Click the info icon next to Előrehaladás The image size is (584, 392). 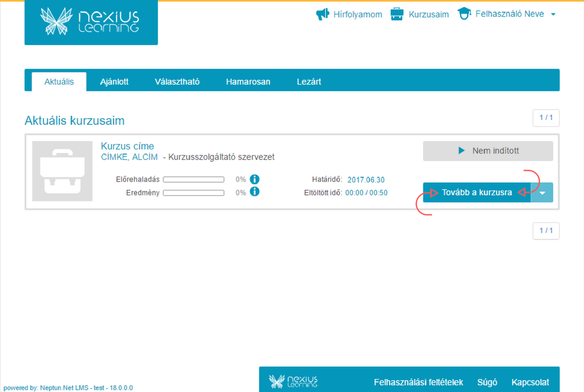click(255, 179)
